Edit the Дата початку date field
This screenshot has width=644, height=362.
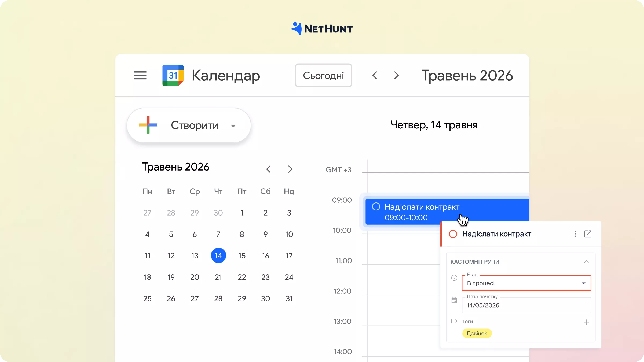click(x=526, y=305)
